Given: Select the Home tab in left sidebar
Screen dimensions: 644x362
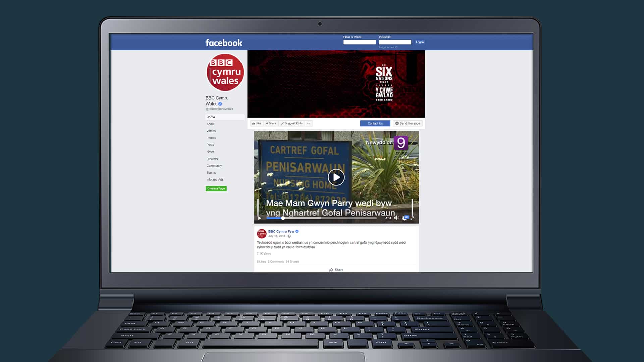Looking at the screenshot, I should tap(211, 117).
